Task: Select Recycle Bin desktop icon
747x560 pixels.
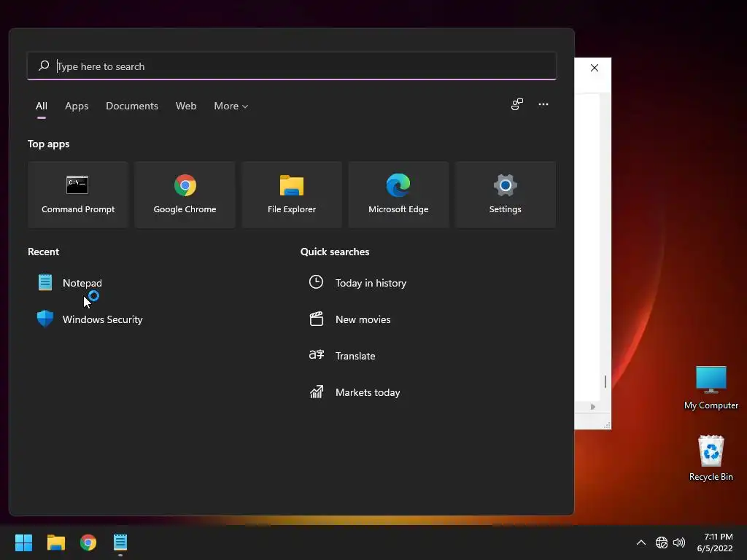Action: [711, 458]
